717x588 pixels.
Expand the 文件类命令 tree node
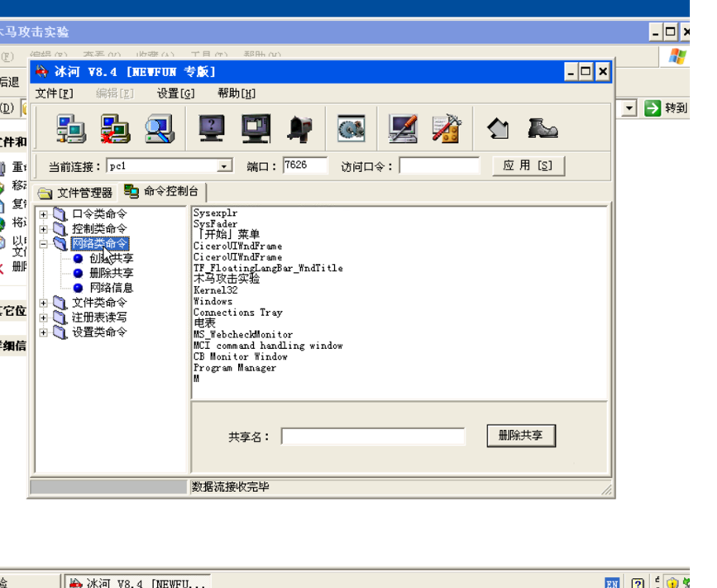coord(44,303)
